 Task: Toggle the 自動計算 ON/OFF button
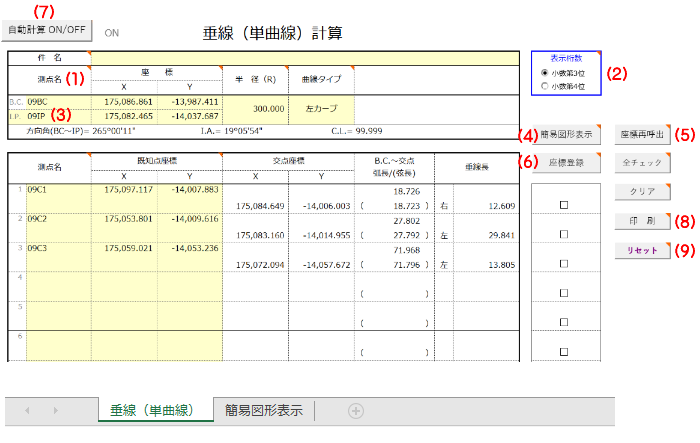coord(47,31)
